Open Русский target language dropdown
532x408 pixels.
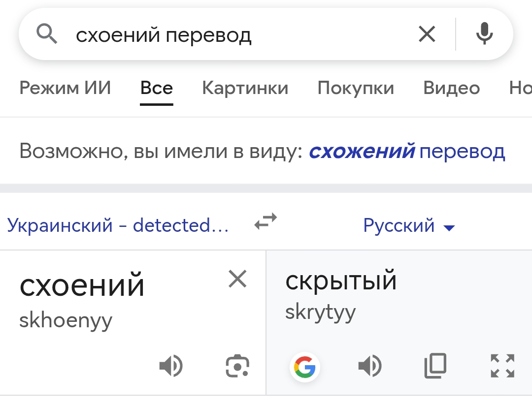[x=409, y=226]
